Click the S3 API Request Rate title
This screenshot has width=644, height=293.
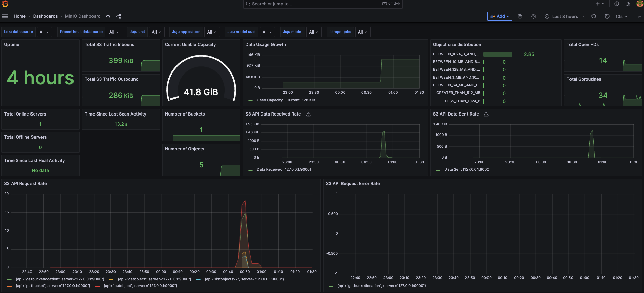26,184
